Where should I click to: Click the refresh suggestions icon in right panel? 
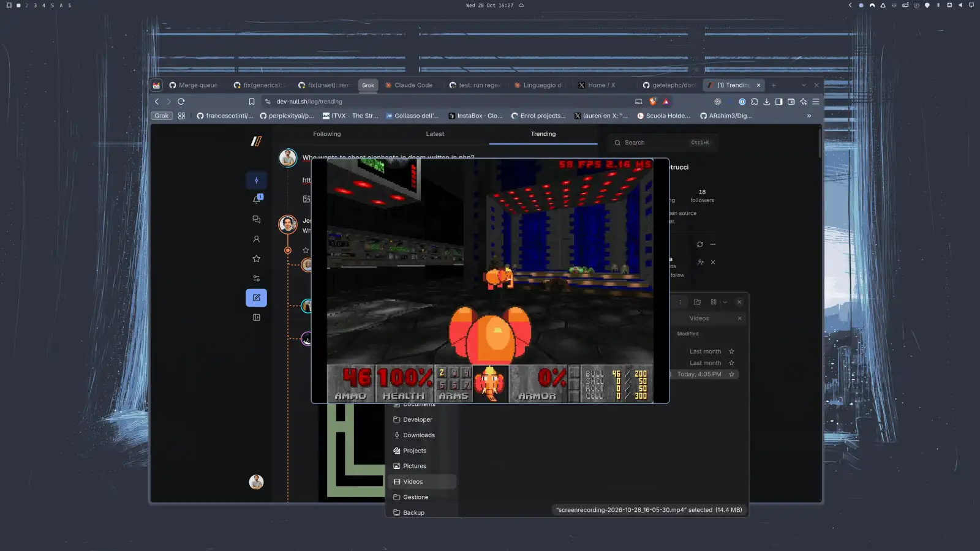[700, 244]
